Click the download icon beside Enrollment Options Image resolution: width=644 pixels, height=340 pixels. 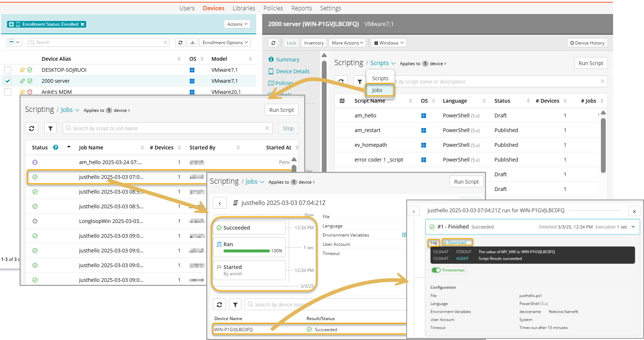coord(193,43)
